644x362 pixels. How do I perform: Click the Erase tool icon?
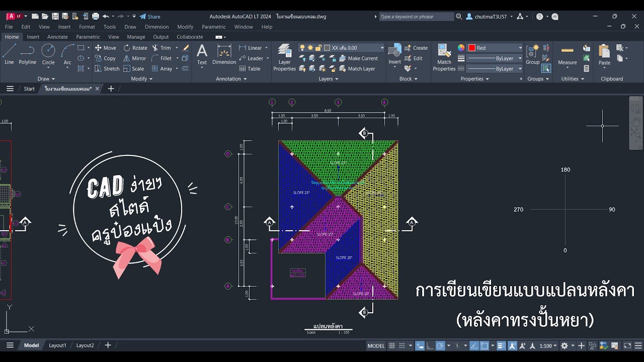[x=186, y=48]
